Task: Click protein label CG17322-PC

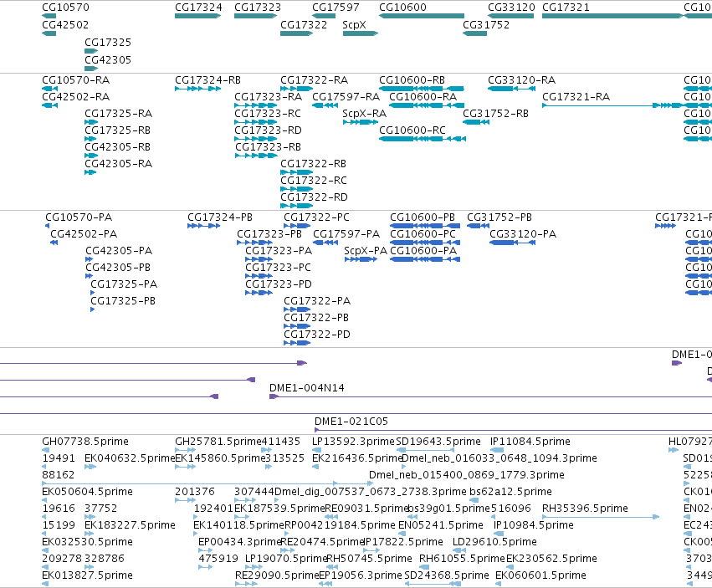Action: click(x=317, y=217)
